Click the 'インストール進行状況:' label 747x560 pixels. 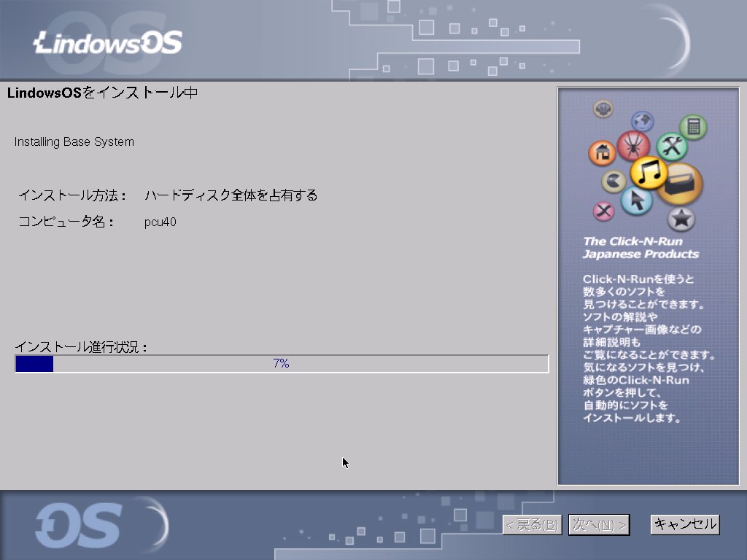[81, 347]
